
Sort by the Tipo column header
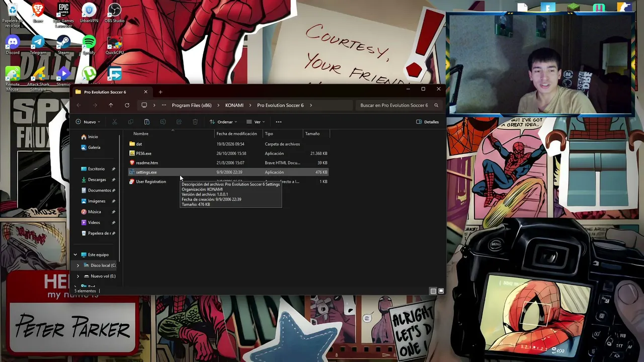click(283, 134)
